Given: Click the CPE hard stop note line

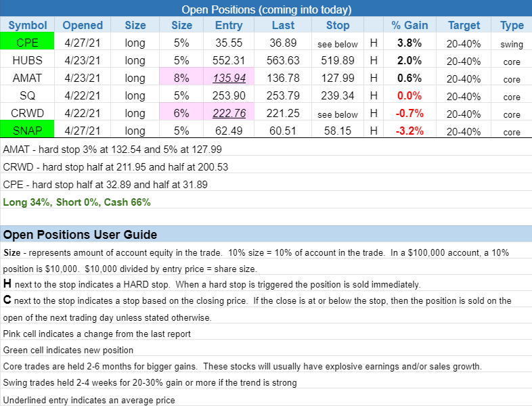Looking at the screenshot, I should tap(105, 185).
